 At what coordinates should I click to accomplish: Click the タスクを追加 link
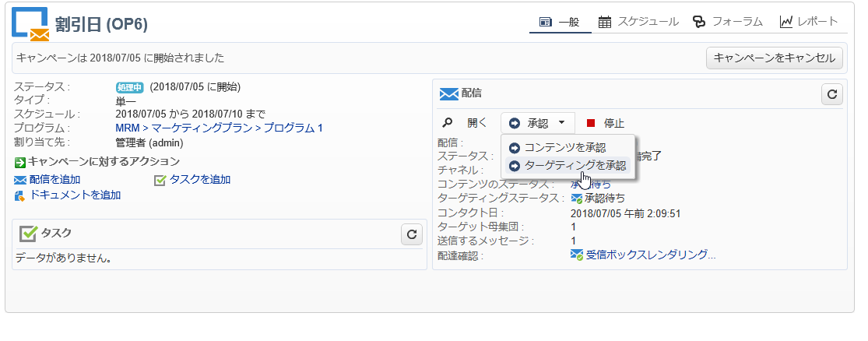(200, 179)
